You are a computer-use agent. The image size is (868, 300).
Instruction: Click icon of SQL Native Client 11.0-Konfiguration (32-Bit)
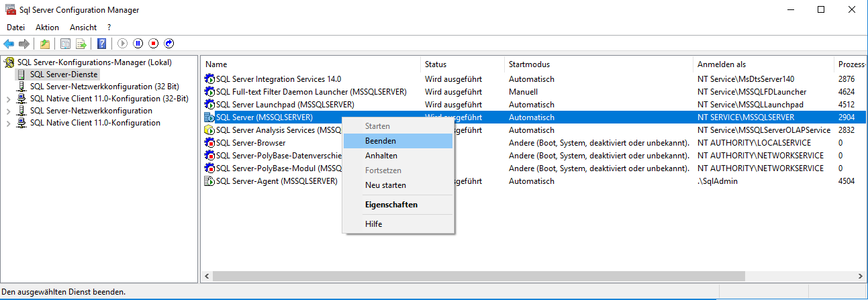22,99
